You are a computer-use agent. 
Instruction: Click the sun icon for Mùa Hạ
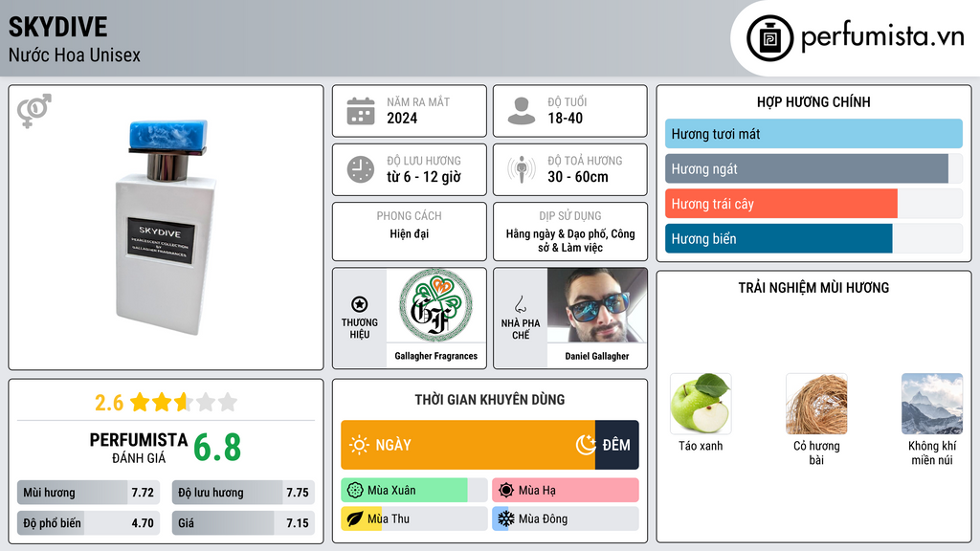point(506,491)
